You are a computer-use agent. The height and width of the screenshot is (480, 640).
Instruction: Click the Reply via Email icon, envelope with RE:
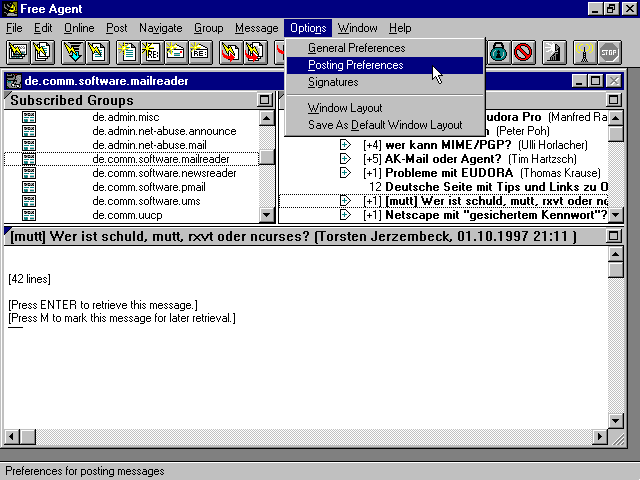[200, 52]
